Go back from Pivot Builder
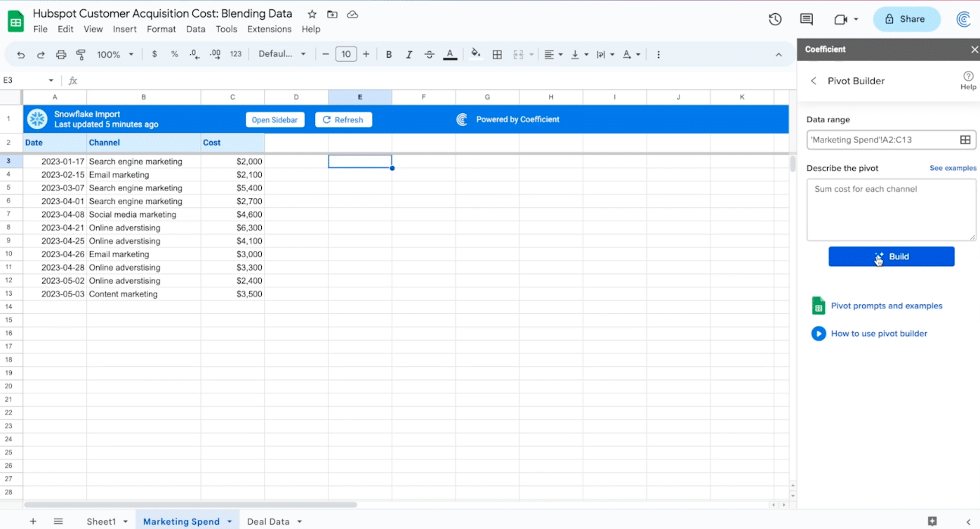Image resolution: width=980 pixels, height=529 pixels. coord(814,81)
